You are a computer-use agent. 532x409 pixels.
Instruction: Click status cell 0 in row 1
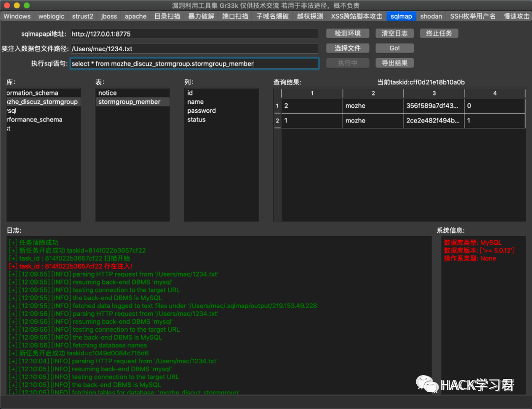(495, 106)
